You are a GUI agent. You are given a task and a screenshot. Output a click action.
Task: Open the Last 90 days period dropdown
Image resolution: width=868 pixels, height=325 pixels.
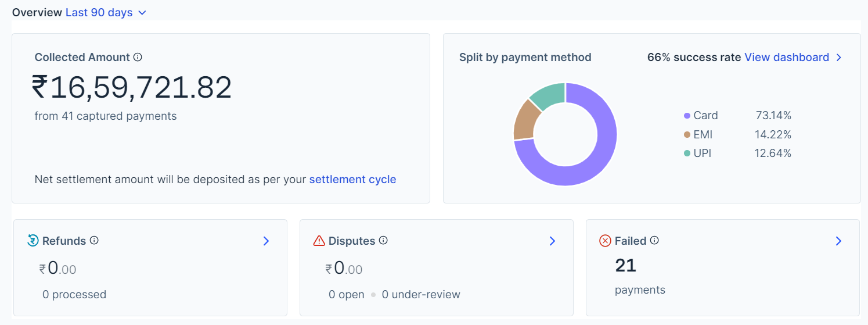106,12
